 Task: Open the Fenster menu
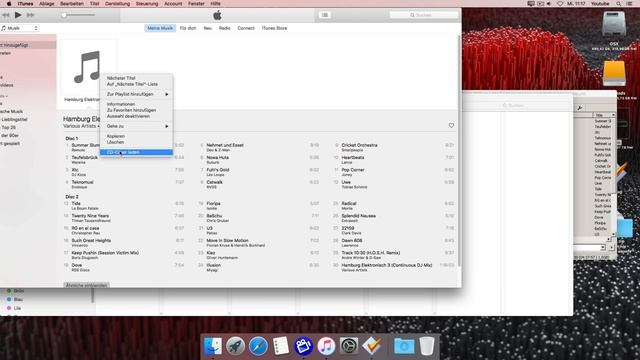[196, 4]
